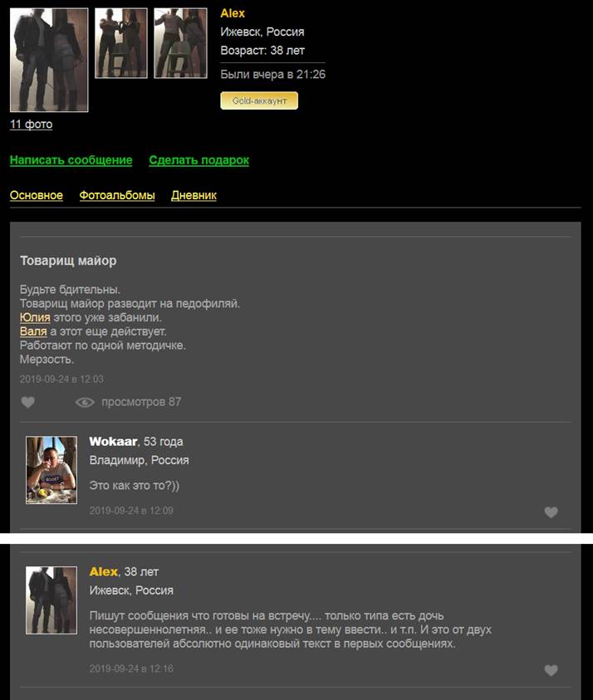The width and height of the screenshot is (593, 700).
Task: Like Alex's comment with the heart icon
Action: 551,670
